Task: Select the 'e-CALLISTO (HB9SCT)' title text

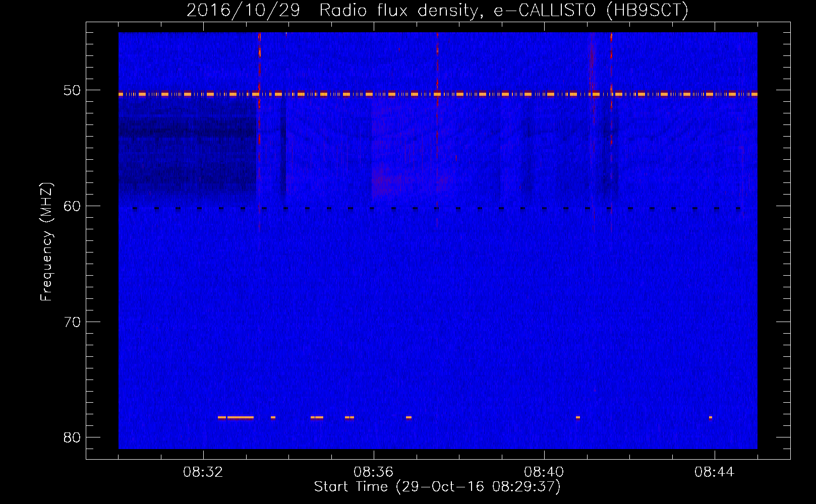Action: (x=591, y=11)
